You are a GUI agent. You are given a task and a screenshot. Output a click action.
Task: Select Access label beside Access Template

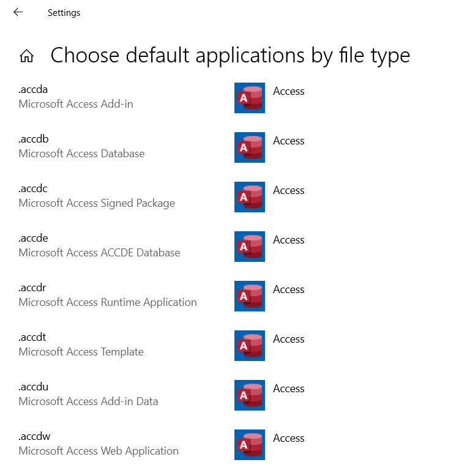coord(288,339)
